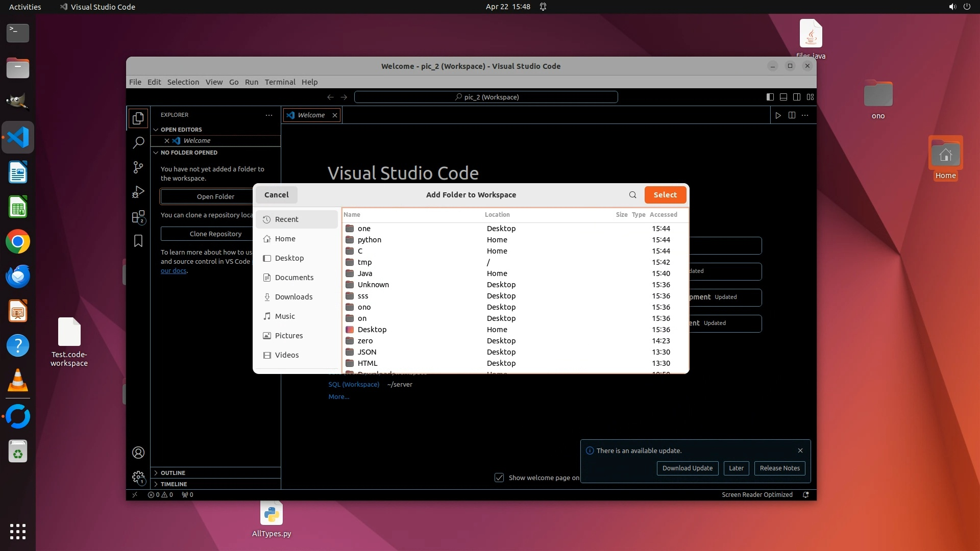This screenshot has width=980, height=551.
Task: Sort file list by Accessed column
Action: point(663,215)
